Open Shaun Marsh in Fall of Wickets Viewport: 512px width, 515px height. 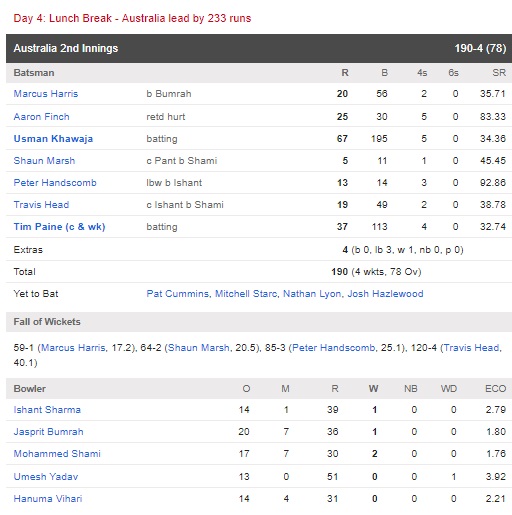point(198,348)
